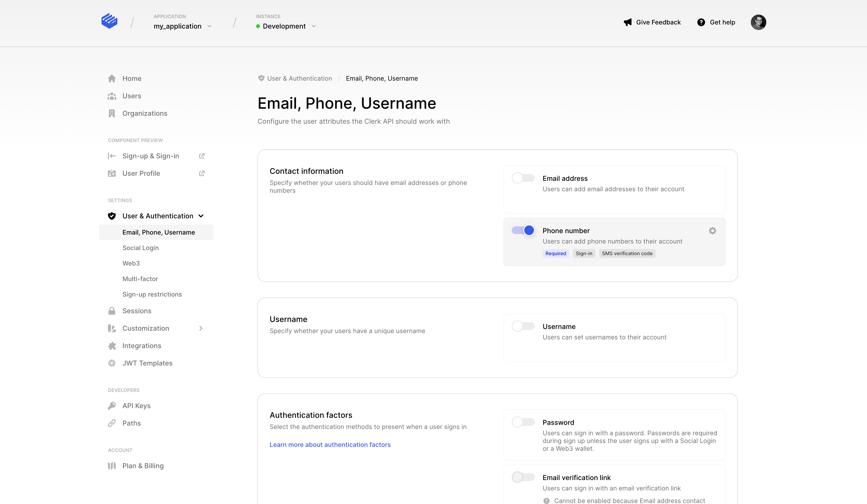Click the API Keys key icon

(112, 406)
